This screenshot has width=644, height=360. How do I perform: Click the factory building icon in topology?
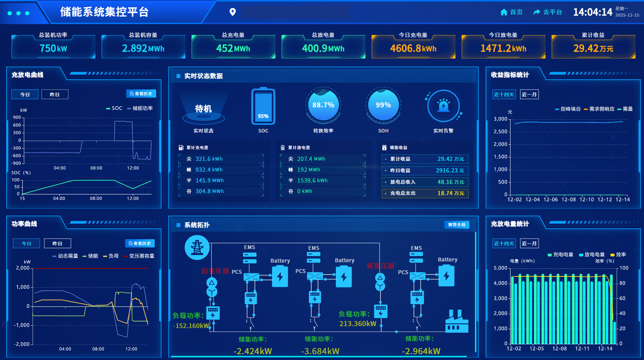point(457,321)
